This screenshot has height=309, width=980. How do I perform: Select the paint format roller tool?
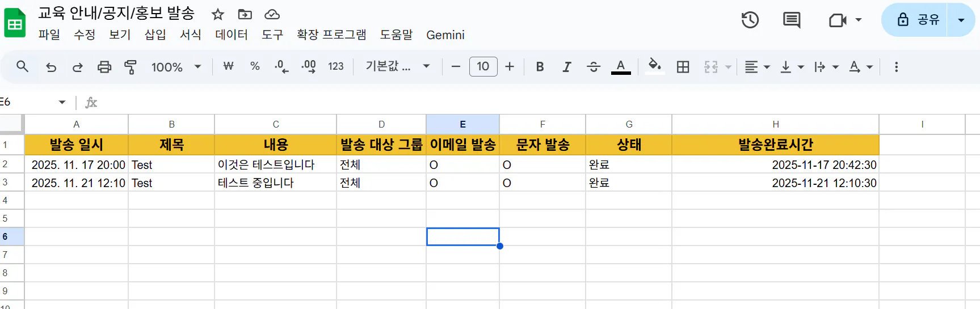131,67
